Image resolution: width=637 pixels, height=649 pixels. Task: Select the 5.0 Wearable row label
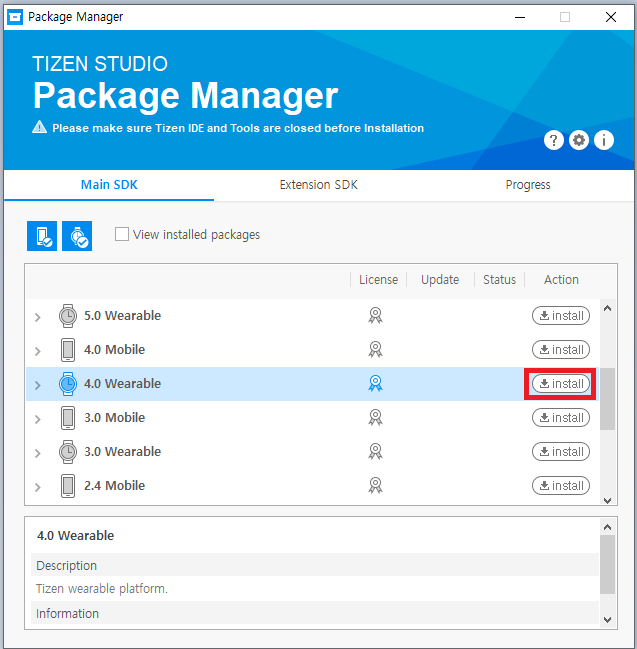(123, 315)
